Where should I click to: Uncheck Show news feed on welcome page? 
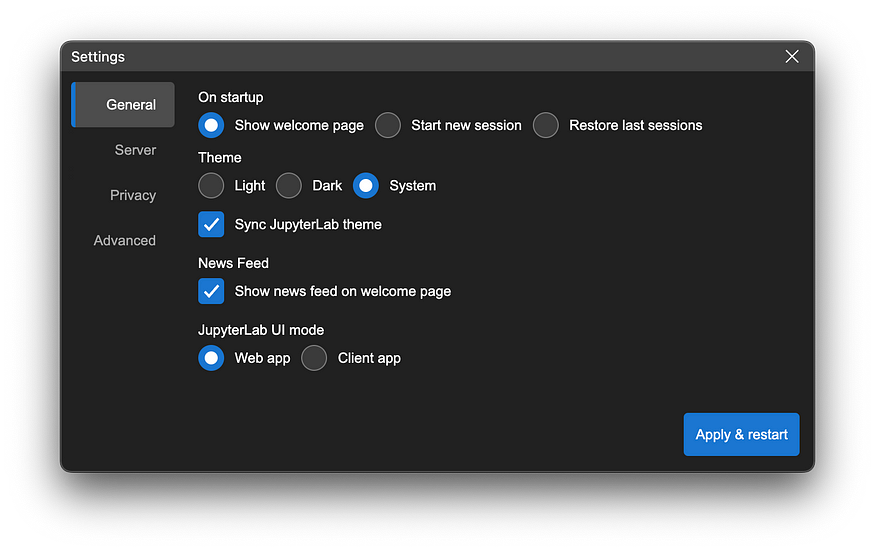[211, 291]
